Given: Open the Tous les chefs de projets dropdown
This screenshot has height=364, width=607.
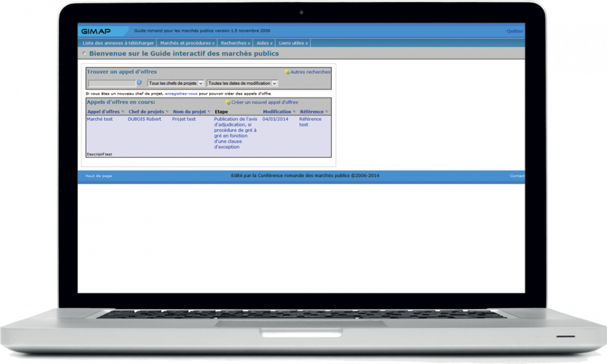Looking at the screenshot, I should [x=175, y=83].
